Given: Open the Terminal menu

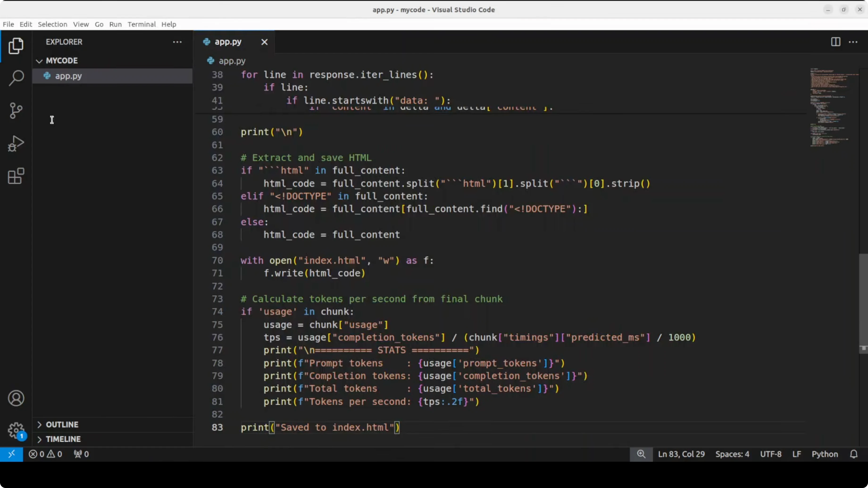Looking at the screenshot, I should click(142, 24).
